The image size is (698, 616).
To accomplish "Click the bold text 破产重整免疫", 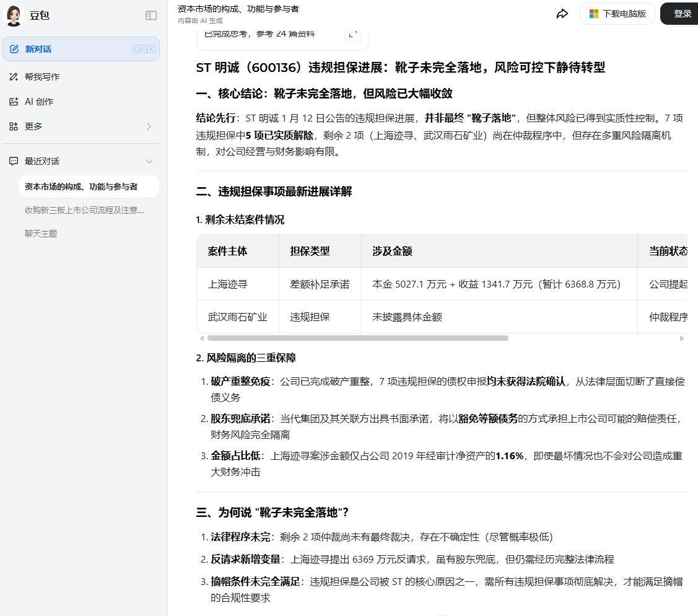I will click(x=240, y=381).
